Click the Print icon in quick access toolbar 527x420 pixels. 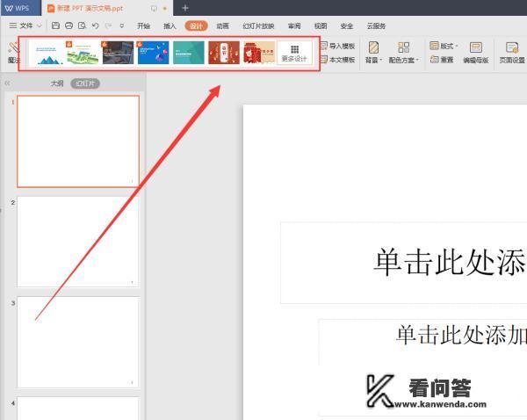[69, 25]
